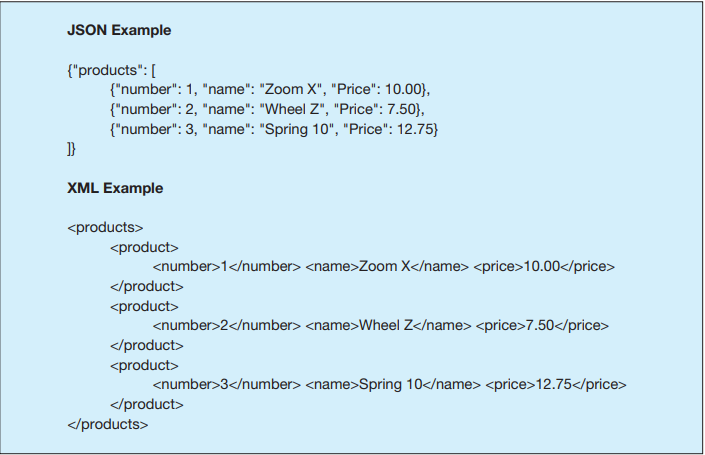This screenshot has width=705, height=455.
Task: Click the {"products": [ opening line
Action: 112,70
